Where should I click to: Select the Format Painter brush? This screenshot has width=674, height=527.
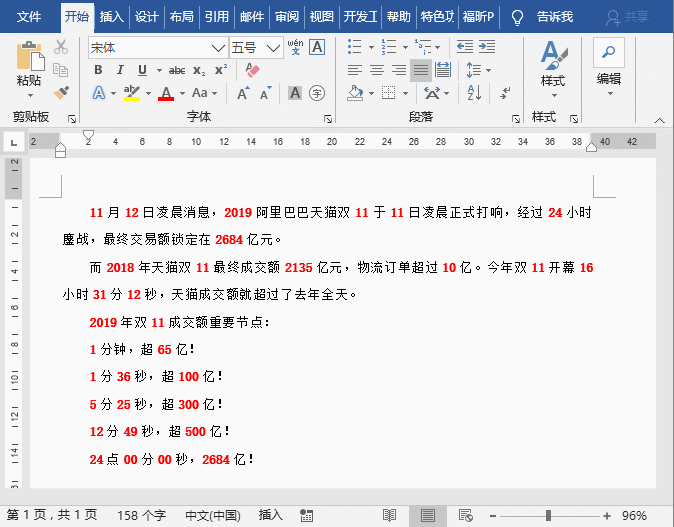pos(61,92)
